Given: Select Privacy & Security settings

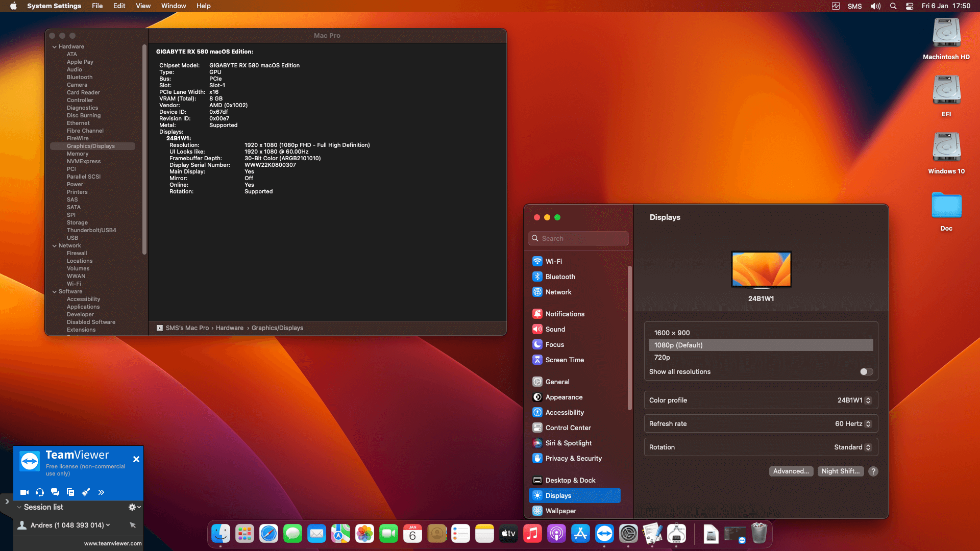Looking at the screenshot, I should pos(573,458).
